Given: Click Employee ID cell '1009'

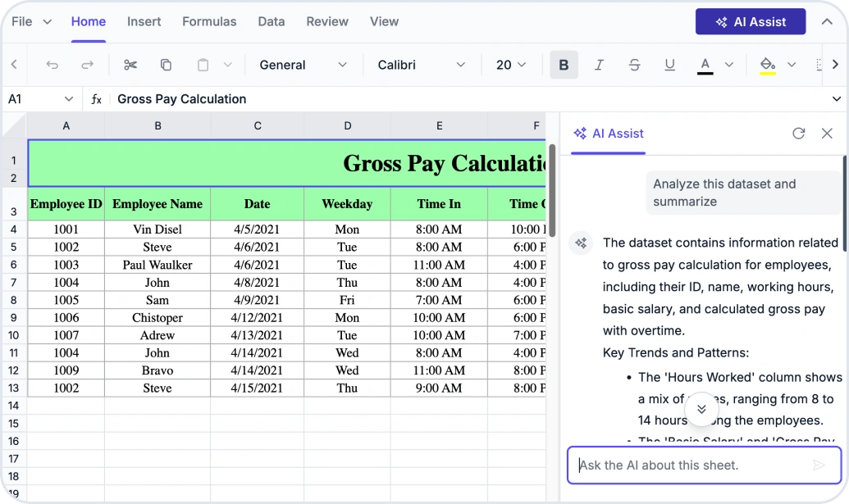Looking at the screenshot, I should click(x=66, y=370).
